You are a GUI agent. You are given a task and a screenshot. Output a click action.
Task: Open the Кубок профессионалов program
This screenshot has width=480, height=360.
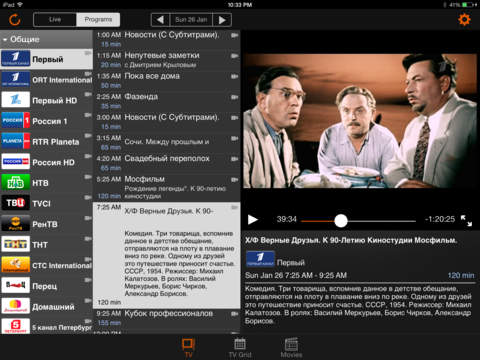[166, 318]
